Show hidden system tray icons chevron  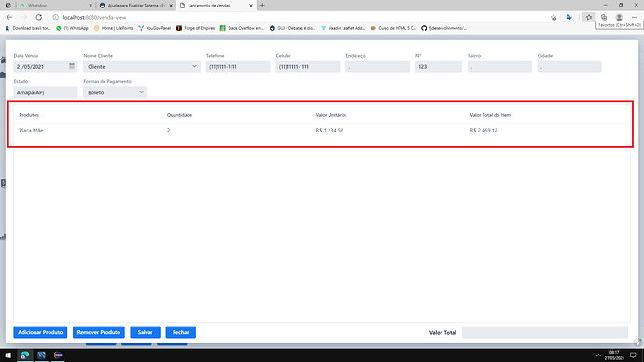click(598, 355)
